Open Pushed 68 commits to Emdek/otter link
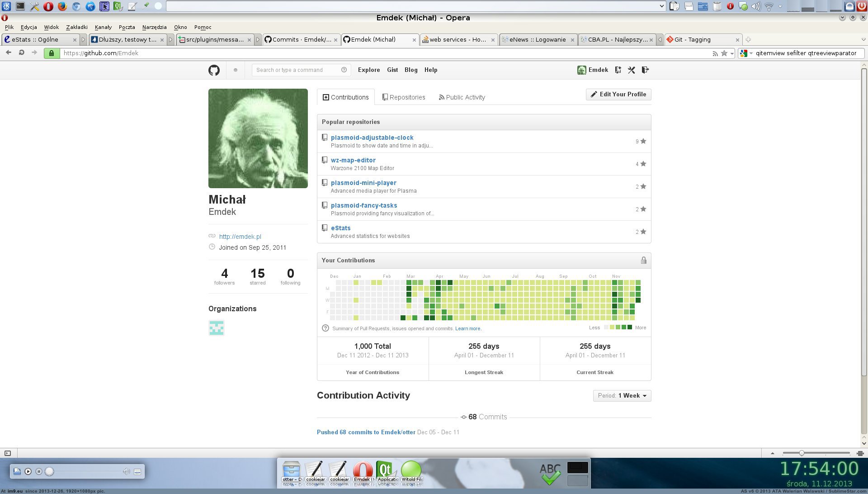 pyautogui.click(x=366, y=432)
